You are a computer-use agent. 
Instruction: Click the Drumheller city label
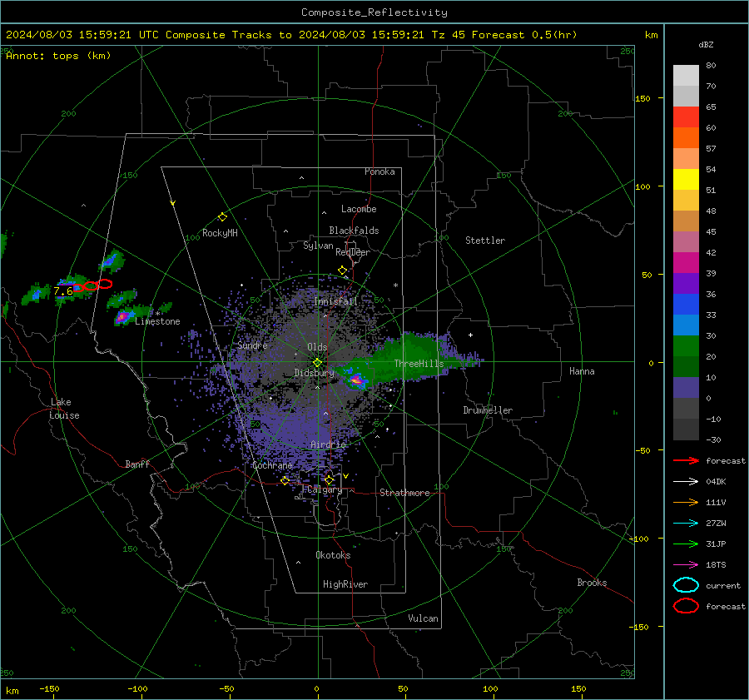coord(488,410)
